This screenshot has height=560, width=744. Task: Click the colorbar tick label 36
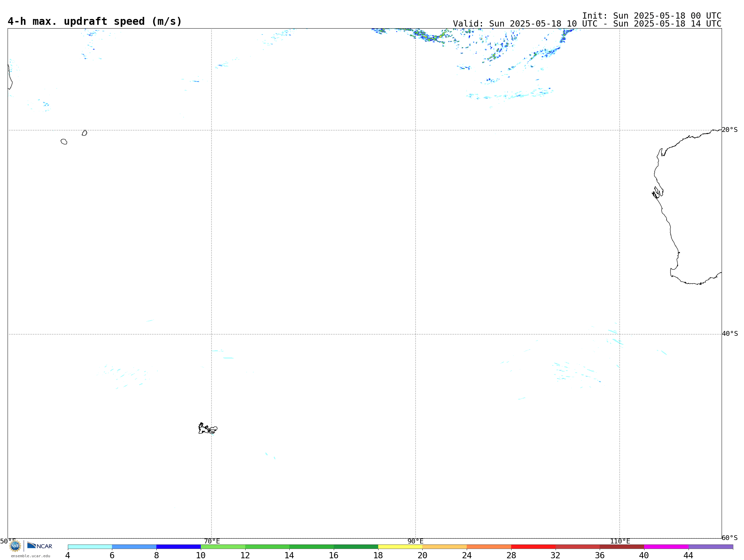600,556
